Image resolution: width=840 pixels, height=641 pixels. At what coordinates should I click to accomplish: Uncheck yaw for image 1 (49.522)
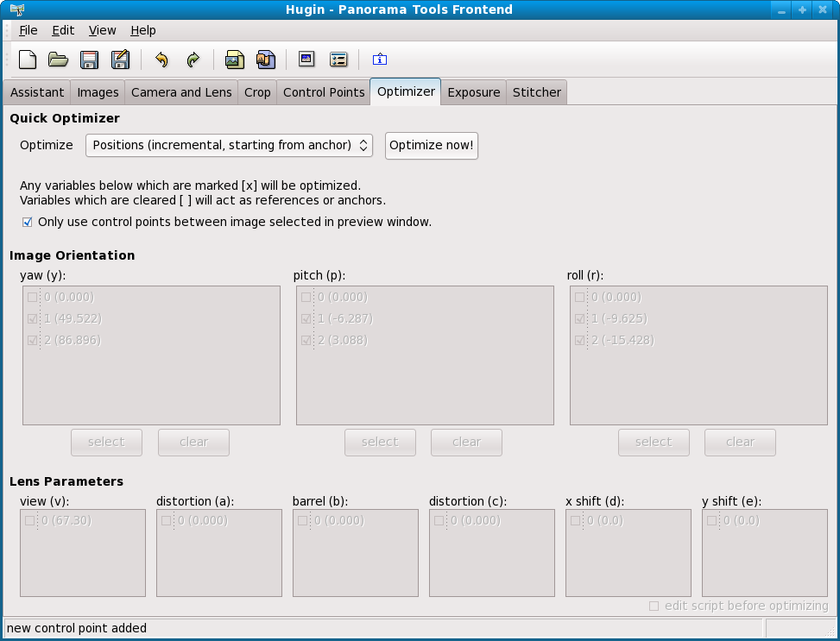(x=33, y=319)
